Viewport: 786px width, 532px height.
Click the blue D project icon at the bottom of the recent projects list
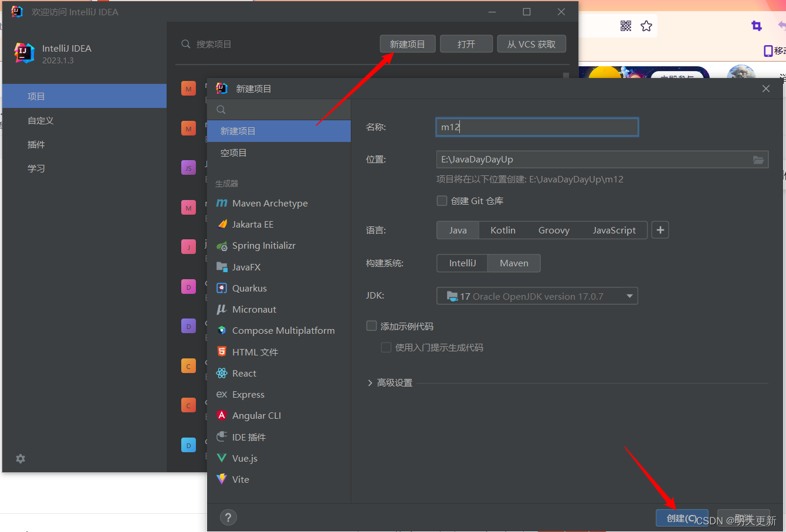coord(188,445)
